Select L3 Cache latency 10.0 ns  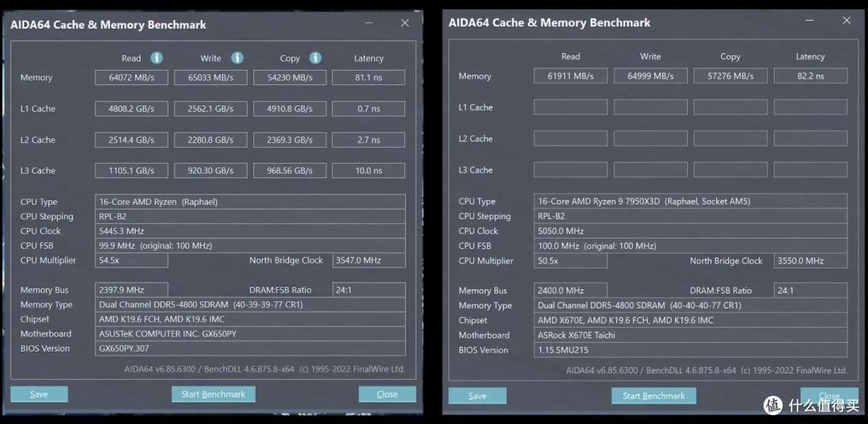pyautogui.click(x=369, y=171)
